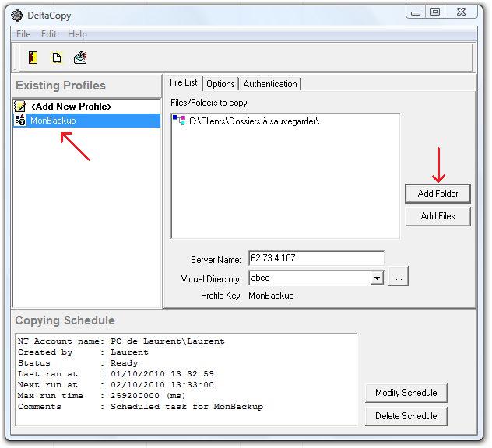The height and width of the screenshot is (448, 492).
Task: Click the New Profile page icon
Action: pyautogui.click(x=57, y=58)
